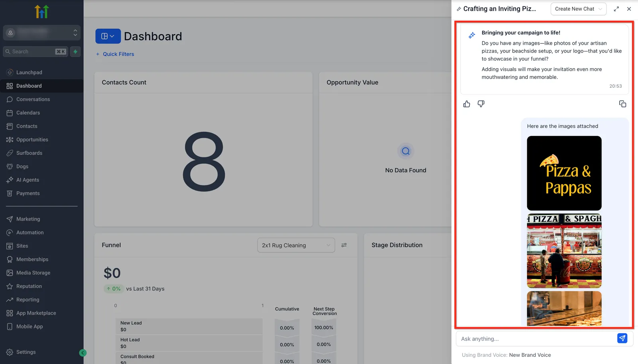Expand the 2x1 Rug Cleaning pipeline dropdown

point(296,245)
